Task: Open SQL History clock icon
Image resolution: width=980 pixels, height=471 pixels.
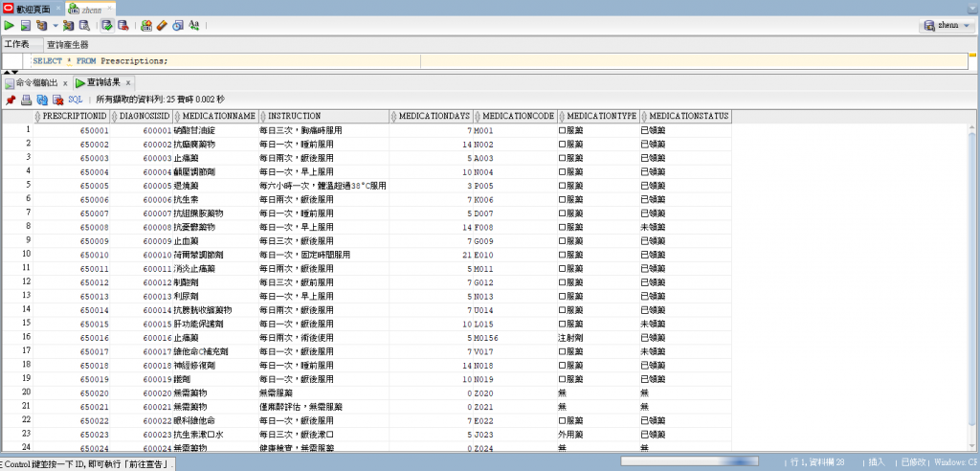Action: [x=178, y=26]
